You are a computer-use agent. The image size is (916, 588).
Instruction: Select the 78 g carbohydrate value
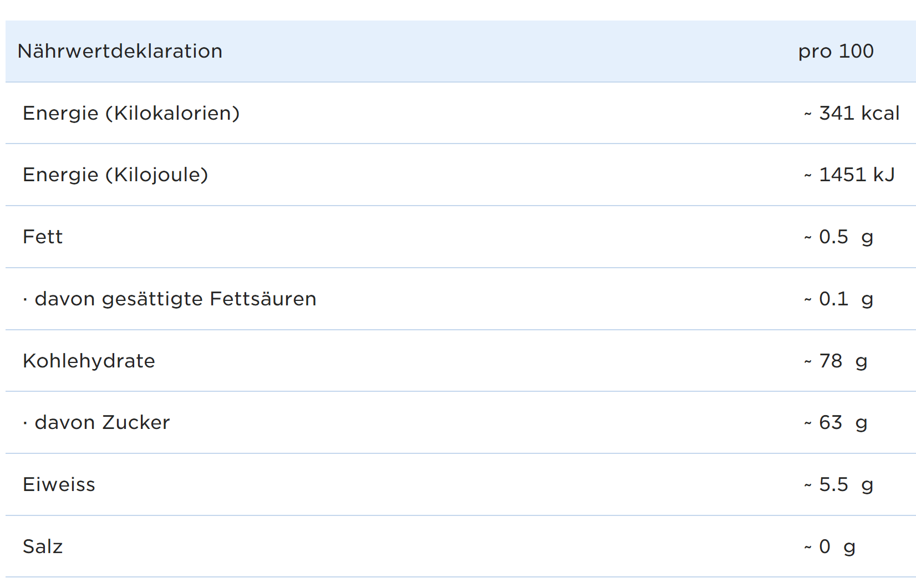843,361
